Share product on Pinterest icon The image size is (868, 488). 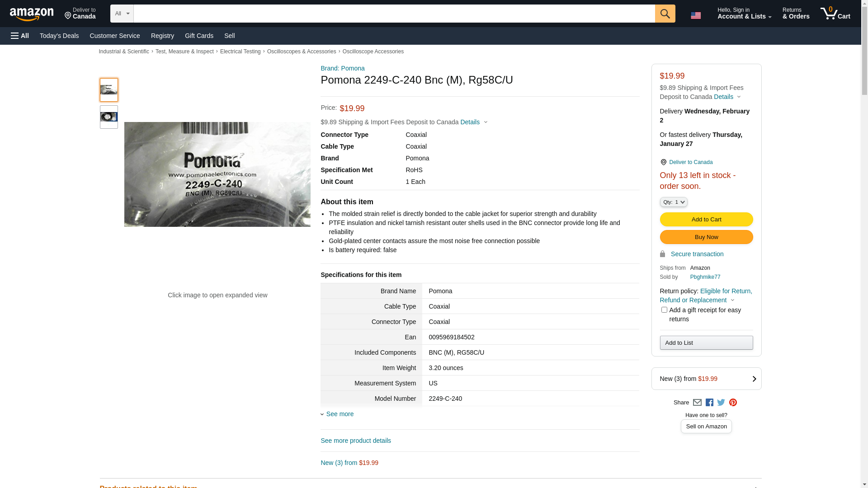(733, 402)
